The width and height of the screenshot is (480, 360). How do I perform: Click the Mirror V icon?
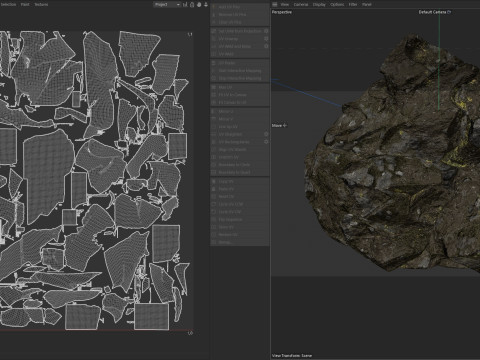click(214, 119)
